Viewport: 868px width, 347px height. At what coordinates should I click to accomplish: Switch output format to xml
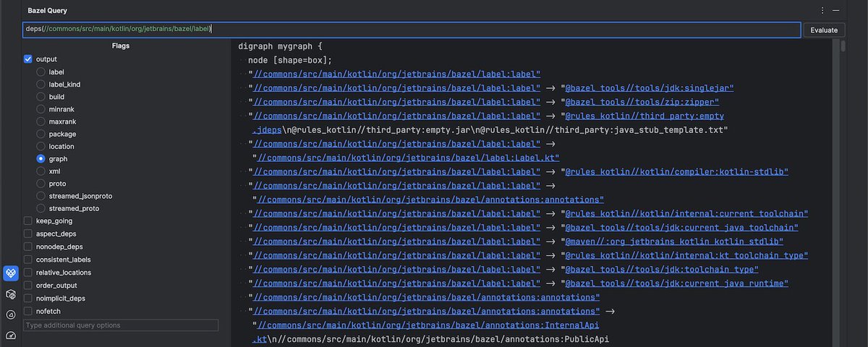coord(41,171)
